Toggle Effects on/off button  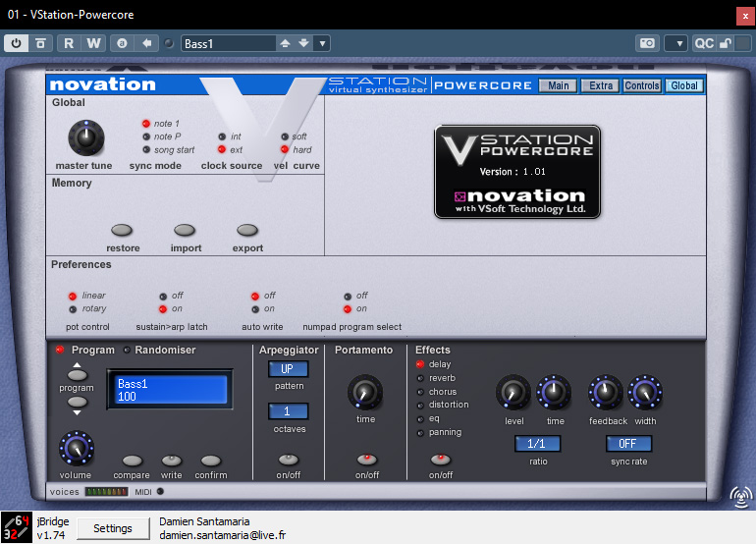(x=440, y=460)
